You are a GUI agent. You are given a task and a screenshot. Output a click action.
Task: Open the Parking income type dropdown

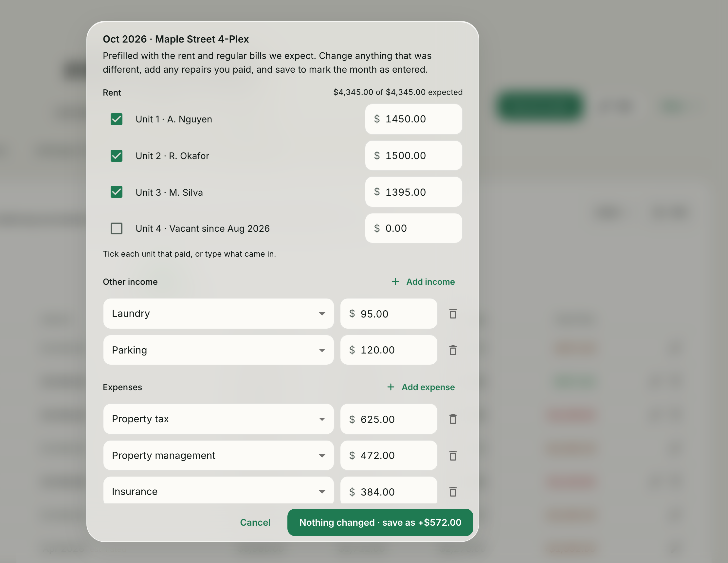point(218,350)
